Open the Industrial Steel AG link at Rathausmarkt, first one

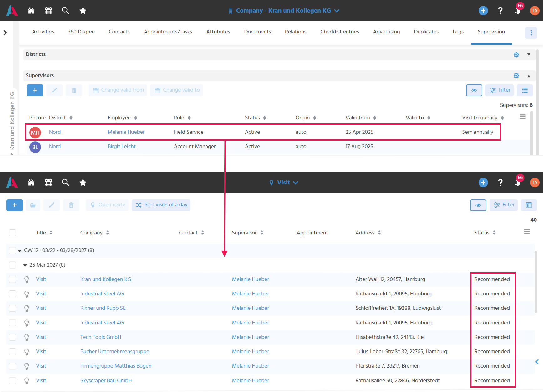pyautogui.click(x=102, y=294)
